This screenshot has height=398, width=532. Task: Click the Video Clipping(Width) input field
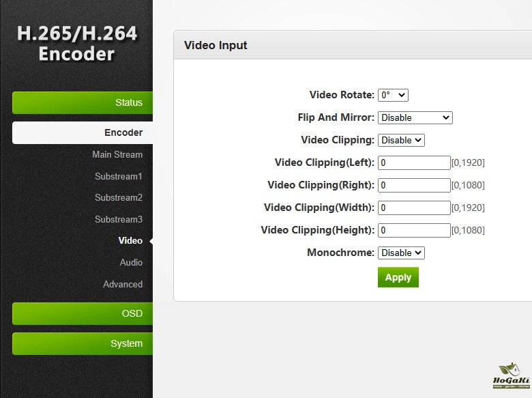pos(414,208)
